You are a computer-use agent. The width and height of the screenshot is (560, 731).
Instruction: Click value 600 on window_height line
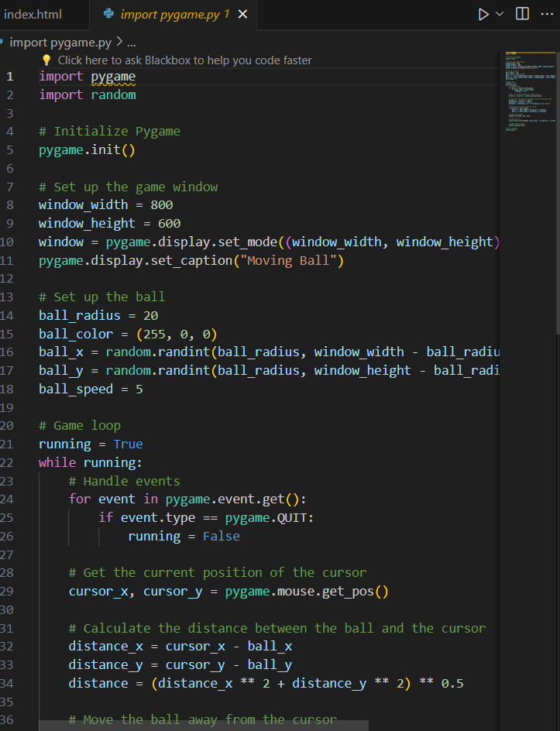pyautogui.click(x=170, y=223)
